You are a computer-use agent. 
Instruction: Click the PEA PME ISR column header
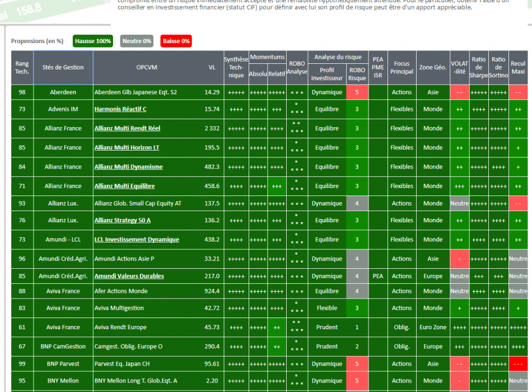click(377, 68)
